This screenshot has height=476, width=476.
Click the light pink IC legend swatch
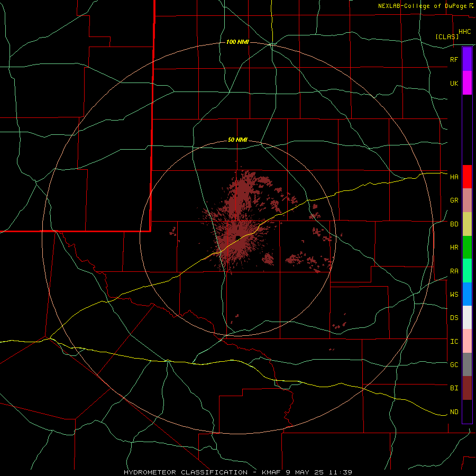(x=467, y=341)
